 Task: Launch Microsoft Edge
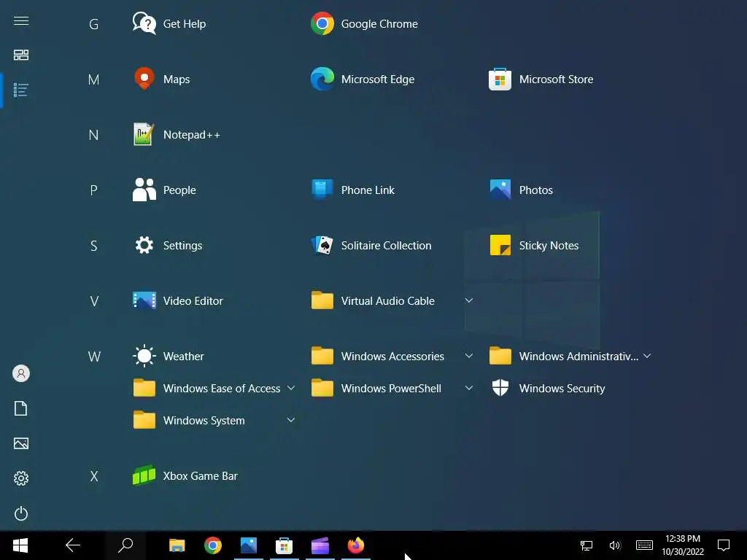tap(362, 79)
